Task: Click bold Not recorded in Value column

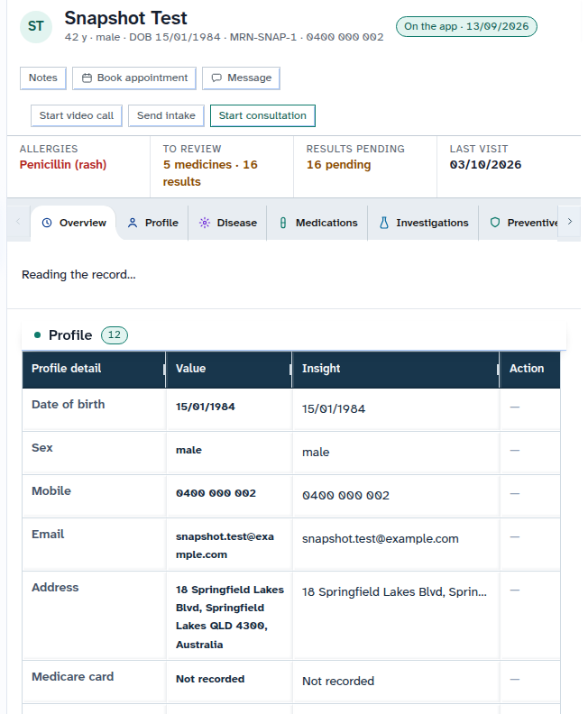Action: tap(210, 679)
